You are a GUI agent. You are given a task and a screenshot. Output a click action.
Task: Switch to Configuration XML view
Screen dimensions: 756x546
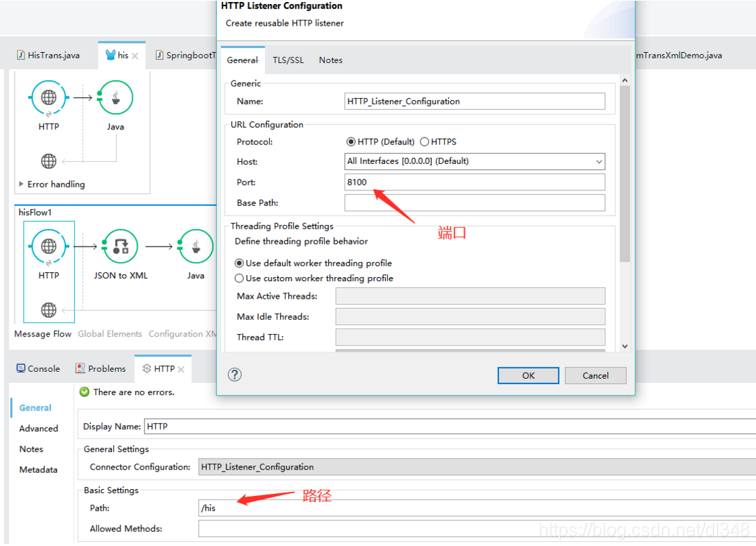[x=182, y=333]
